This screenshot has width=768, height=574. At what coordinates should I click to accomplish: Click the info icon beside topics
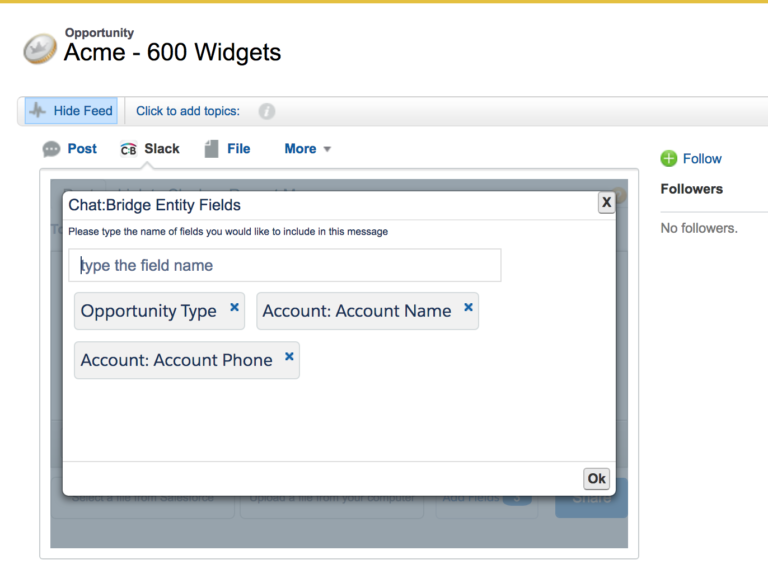click(267, 112)
